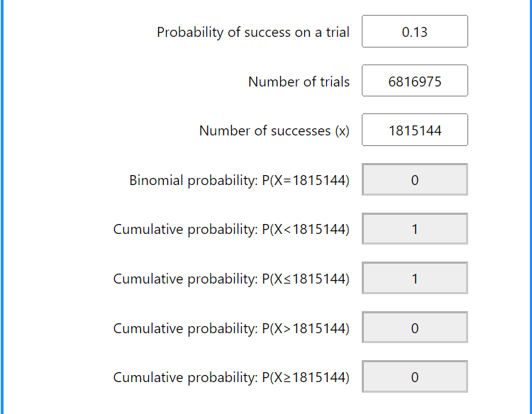Click the "Number of successes (x)" label

coord(274,130)
